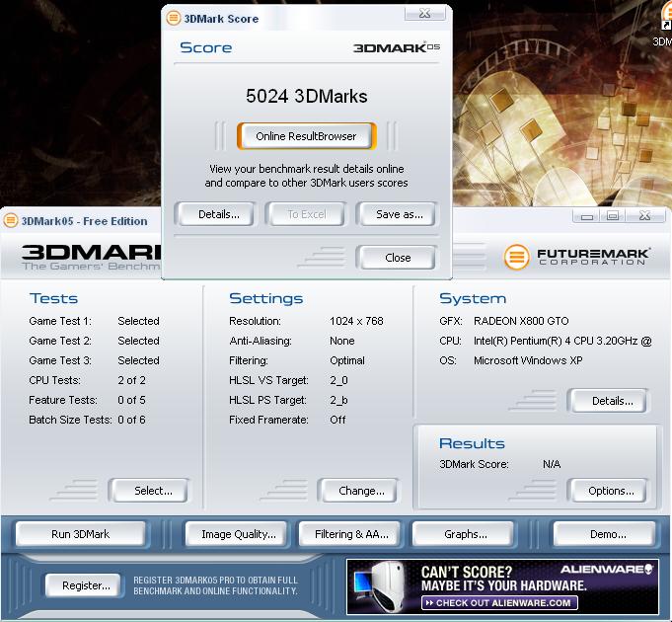Maximize the 3DMark05 main window

[x=613, y=216]
